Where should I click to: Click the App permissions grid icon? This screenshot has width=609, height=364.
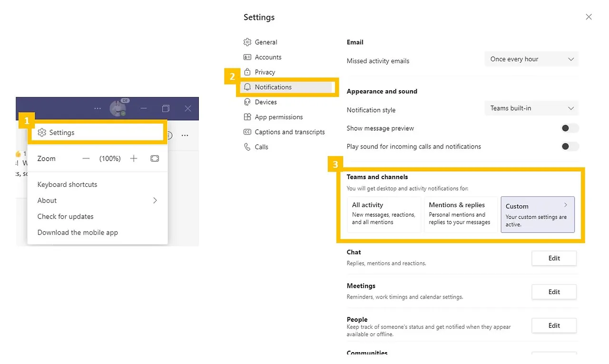click(x=247, y=117)
